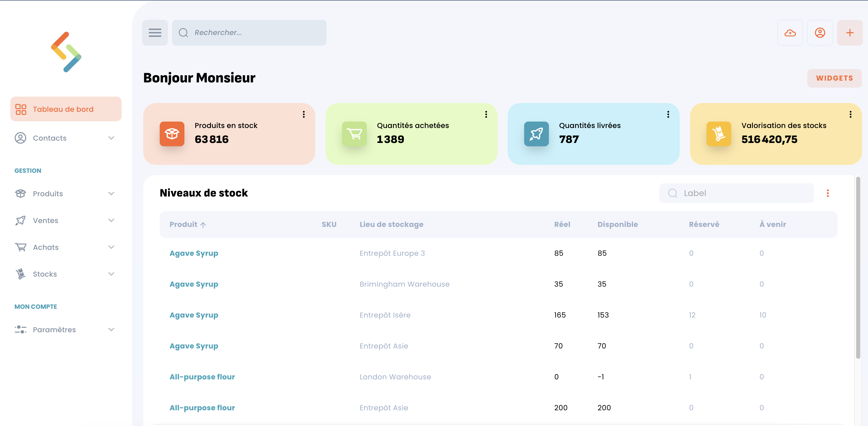The height and width of the screenshot is (426, 868).
Task: Click the yellow trolley icon in Valorisation des stocks
Action: (719, 134)
